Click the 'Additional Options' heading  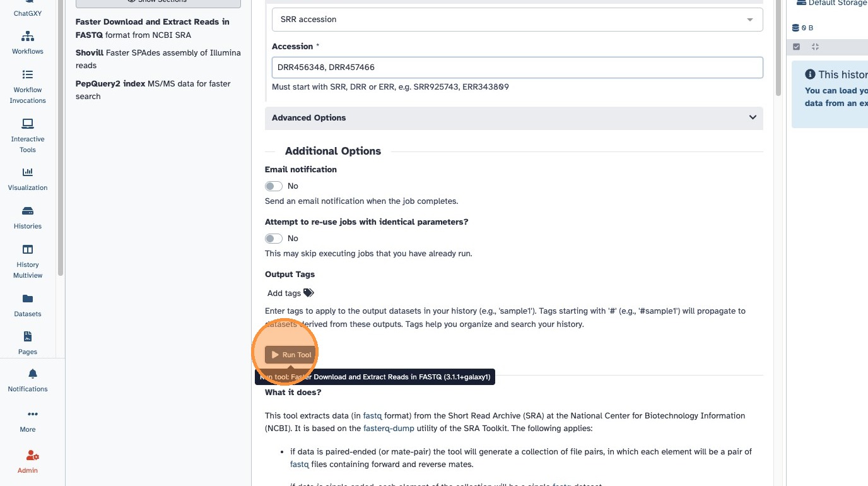point(333,151)
